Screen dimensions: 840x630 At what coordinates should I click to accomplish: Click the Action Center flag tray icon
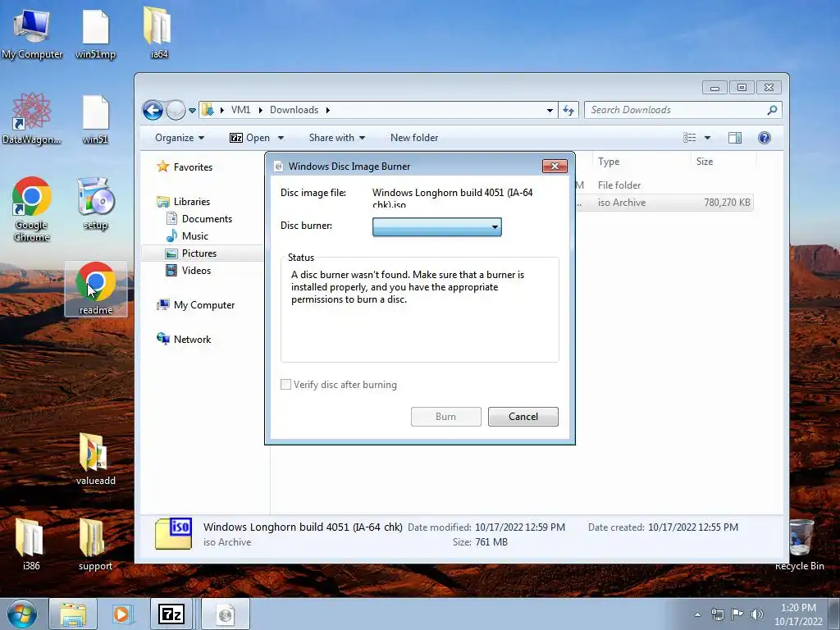coord(737,614)
